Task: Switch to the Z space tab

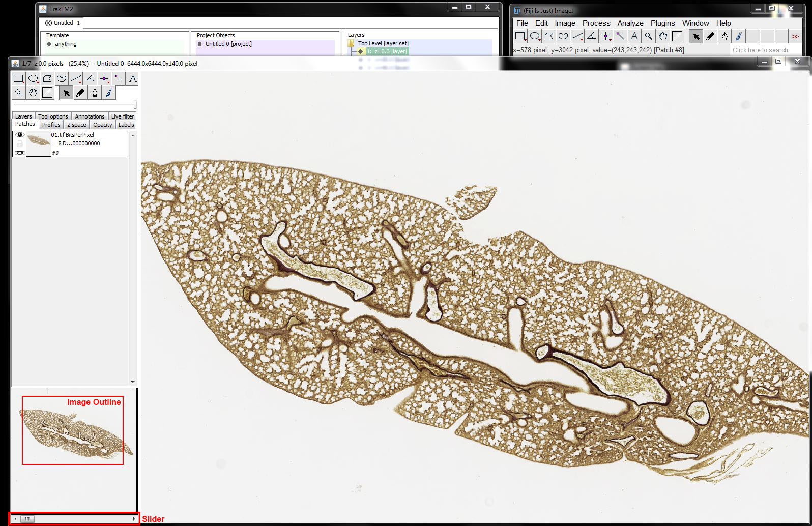Action: pyautogui.click(x=76, y=125)
